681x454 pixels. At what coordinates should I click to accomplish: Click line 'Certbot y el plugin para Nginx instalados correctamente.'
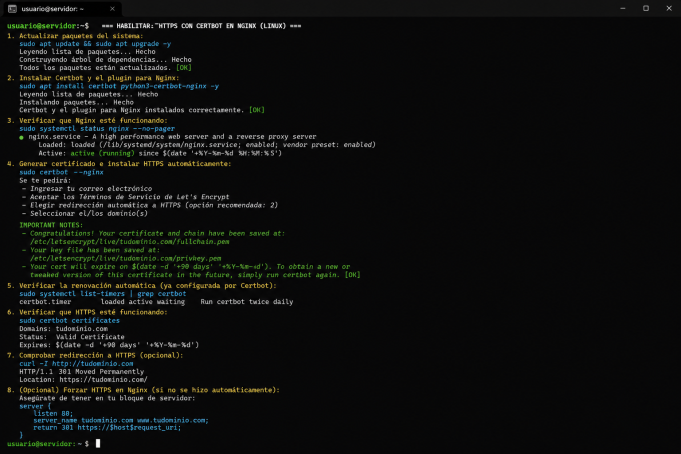click(x=132, y=110)
